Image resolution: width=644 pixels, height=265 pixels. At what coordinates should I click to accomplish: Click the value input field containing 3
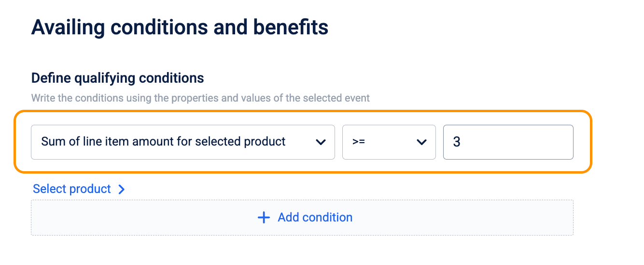pyautogui.click(x=508, y=142)
